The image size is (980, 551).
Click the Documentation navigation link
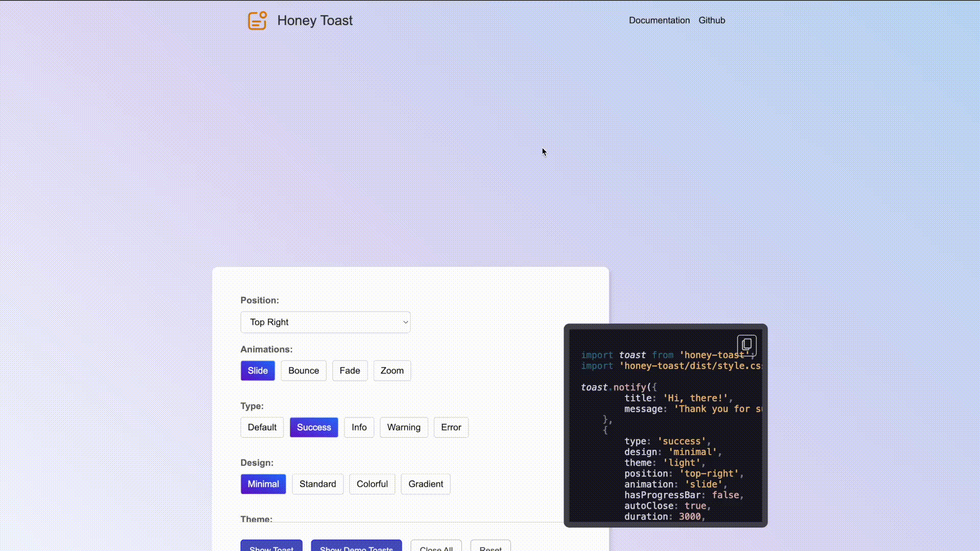coord(659,20)
